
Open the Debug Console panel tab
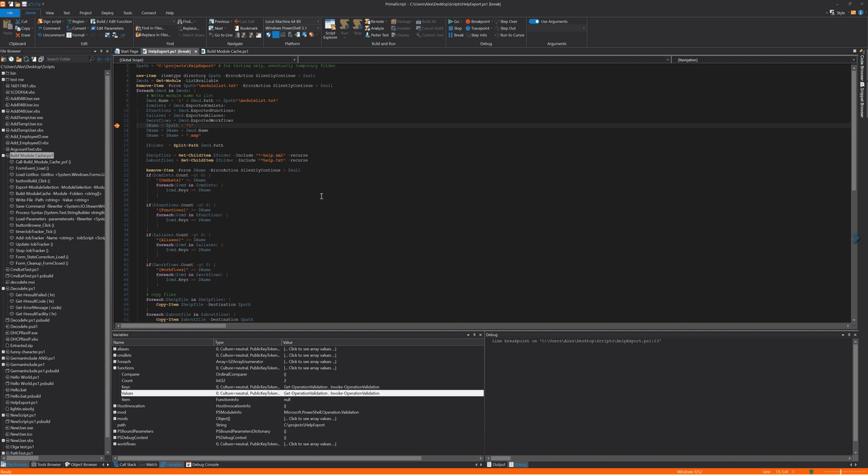click(203, 465)
